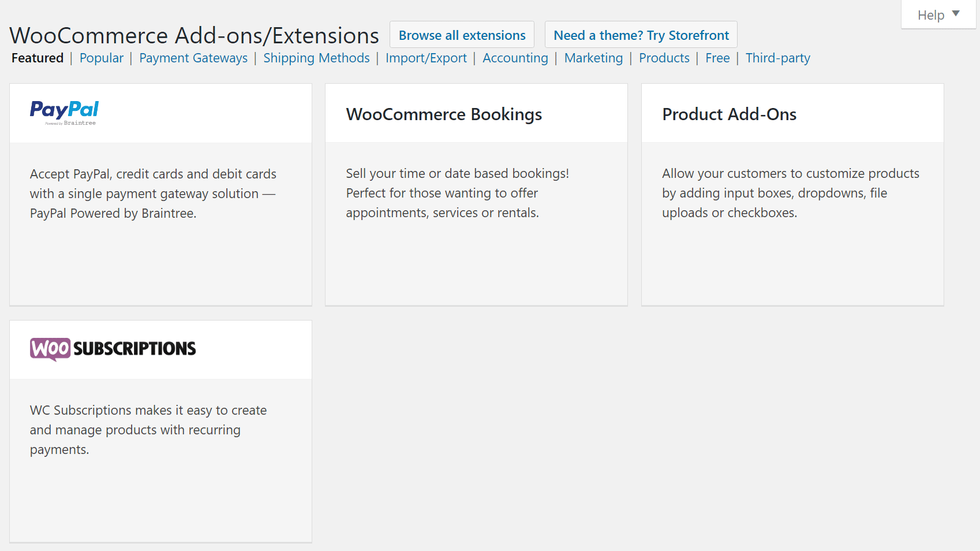Click the Woo Subscriptions logo

(113, 349)
